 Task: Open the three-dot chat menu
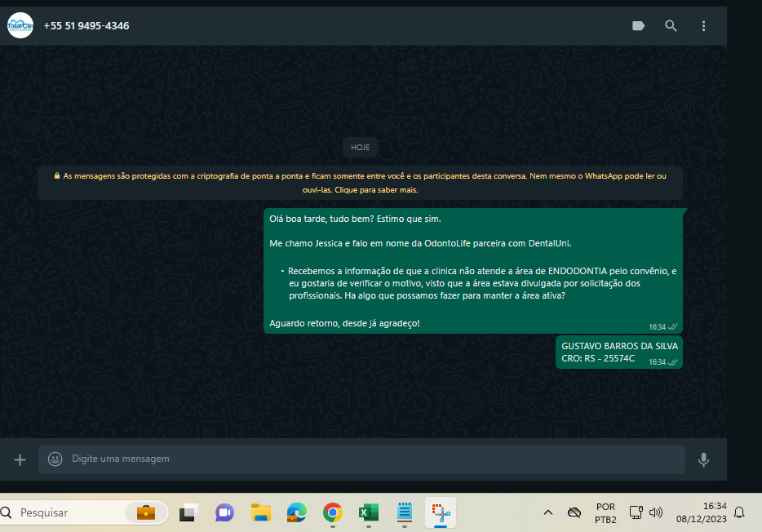pyautogui.click(x=703, y=26)
